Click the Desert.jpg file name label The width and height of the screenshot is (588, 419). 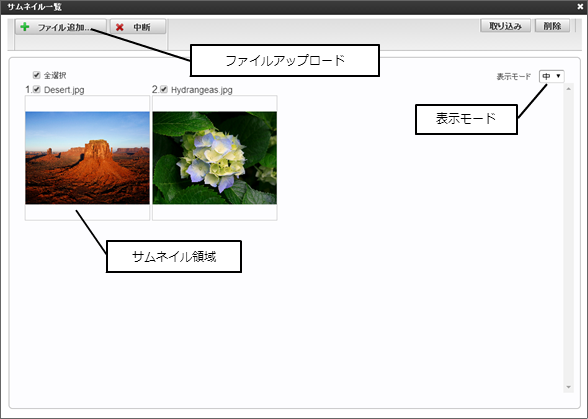point(64,90)
